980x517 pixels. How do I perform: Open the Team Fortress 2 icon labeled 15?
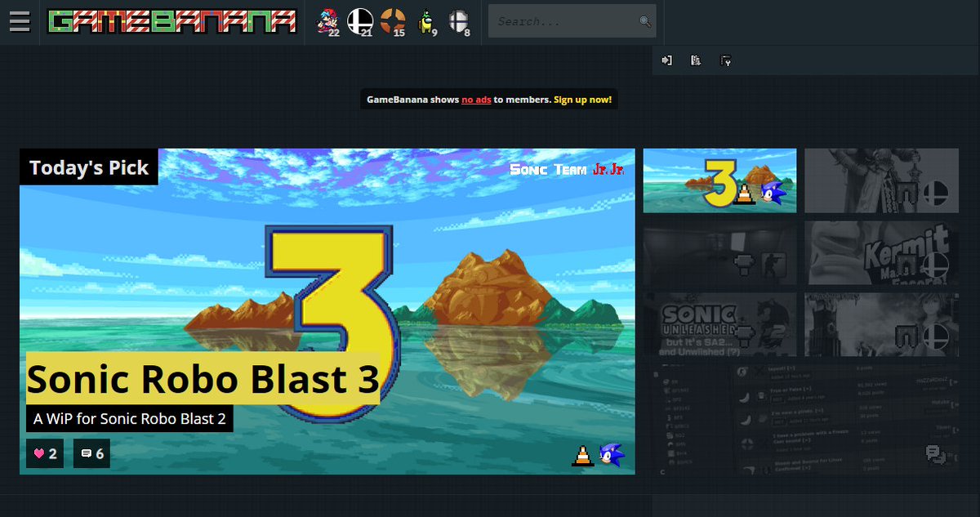pyautogui.click(x=393, y=22)
